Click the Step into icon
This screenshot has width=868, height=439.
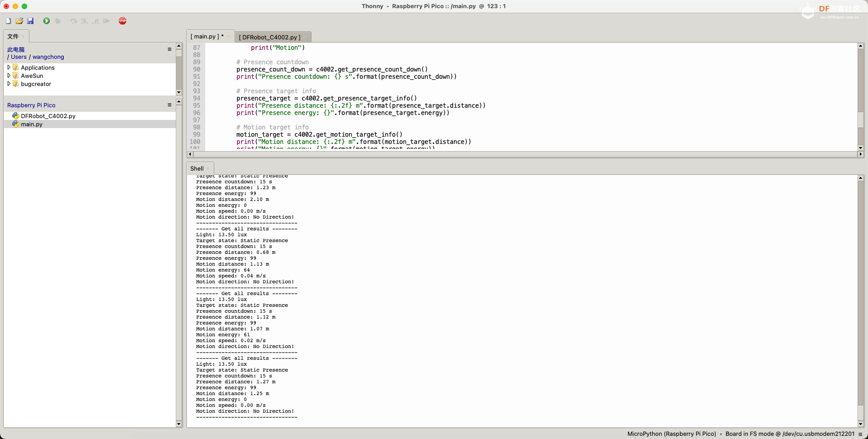[85, 21]
